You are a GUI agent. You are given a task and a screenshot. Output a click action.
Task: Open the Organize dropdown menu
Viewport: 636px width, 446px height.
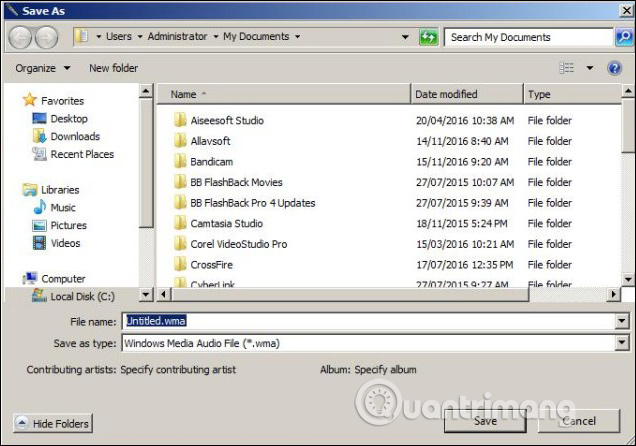(x=43, y=68)
